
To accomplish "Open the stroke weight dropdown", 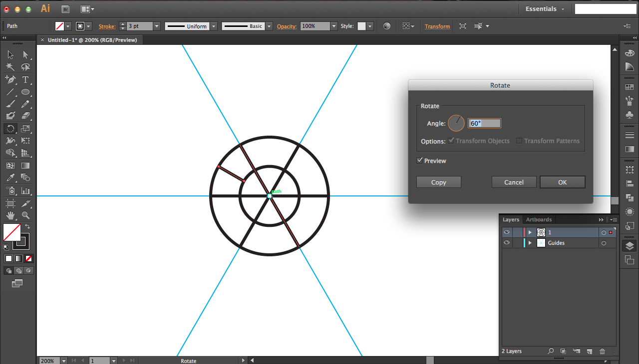I will (x=157, y=26).
